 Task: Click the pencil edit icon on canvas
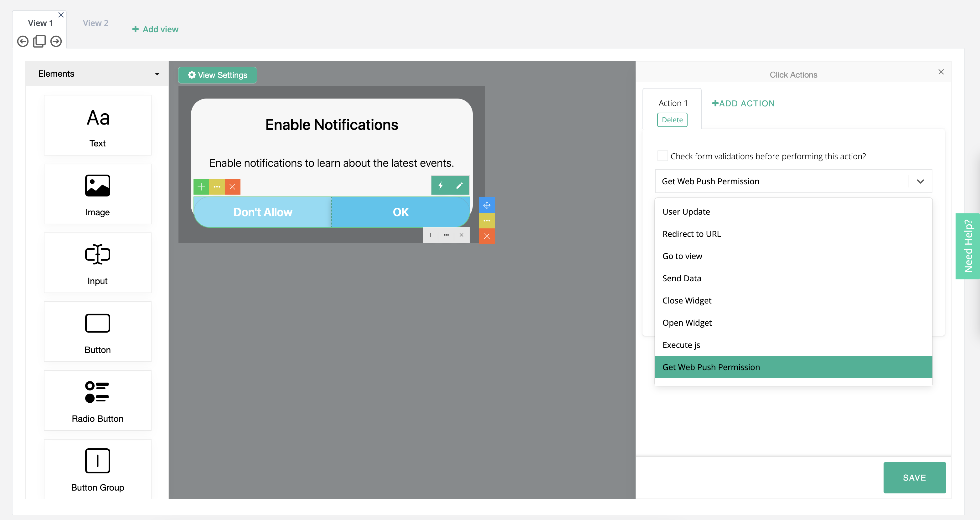pyautogui.click(x=459, y=186)
